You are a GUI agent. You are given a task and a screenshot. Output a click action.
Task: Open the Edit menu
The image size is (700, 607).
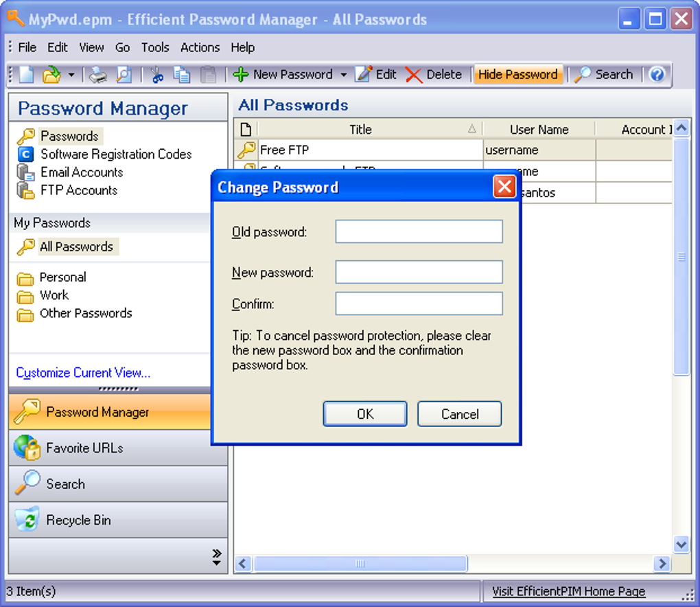(58, 47)
